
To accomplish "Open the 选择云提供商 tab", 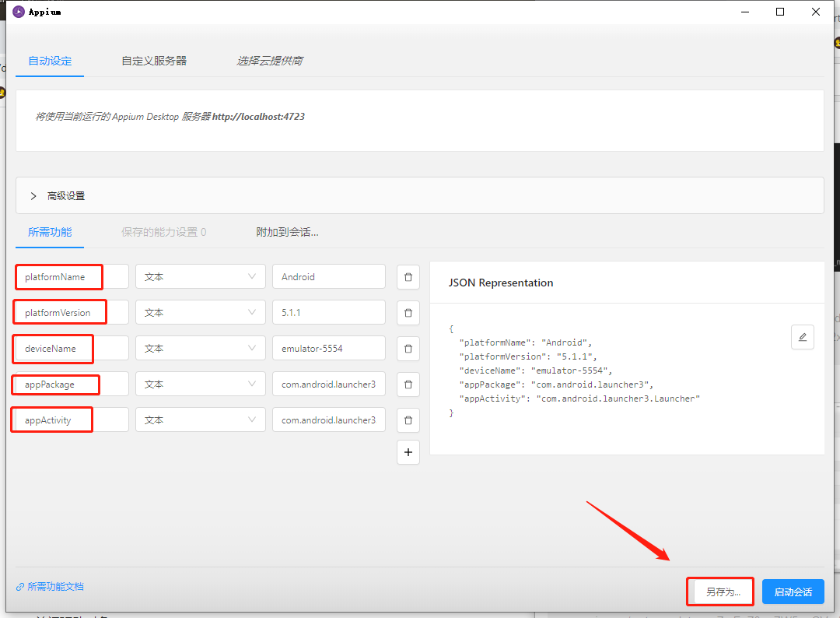I will (x=269, y=61).
